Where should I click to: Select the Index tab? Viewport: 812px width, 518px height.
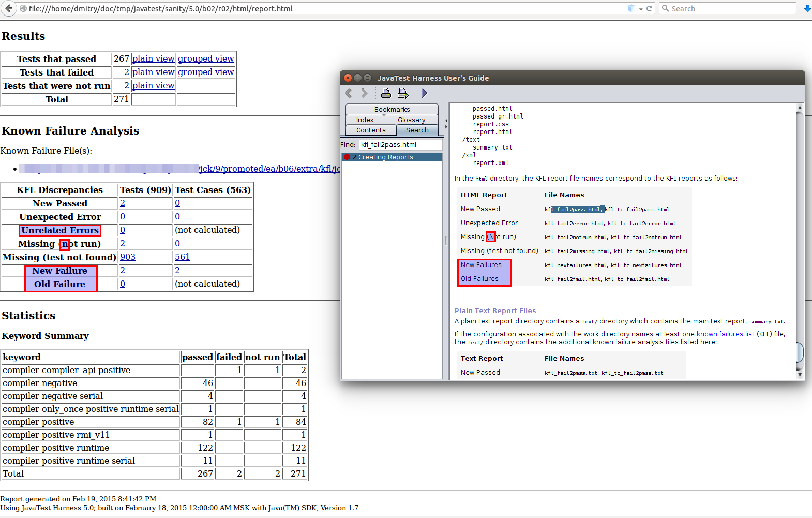(365, 120)
